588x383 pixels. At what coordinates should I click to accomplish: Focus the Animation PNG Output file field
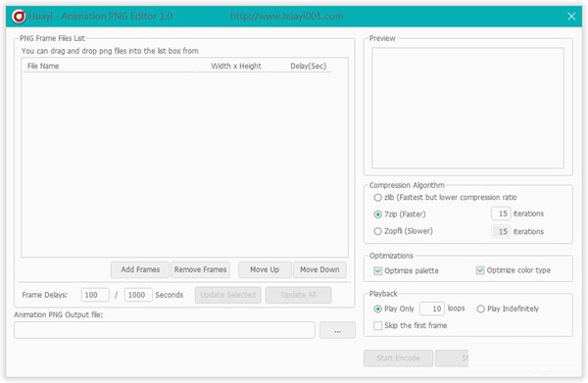[x=165, y=330]
